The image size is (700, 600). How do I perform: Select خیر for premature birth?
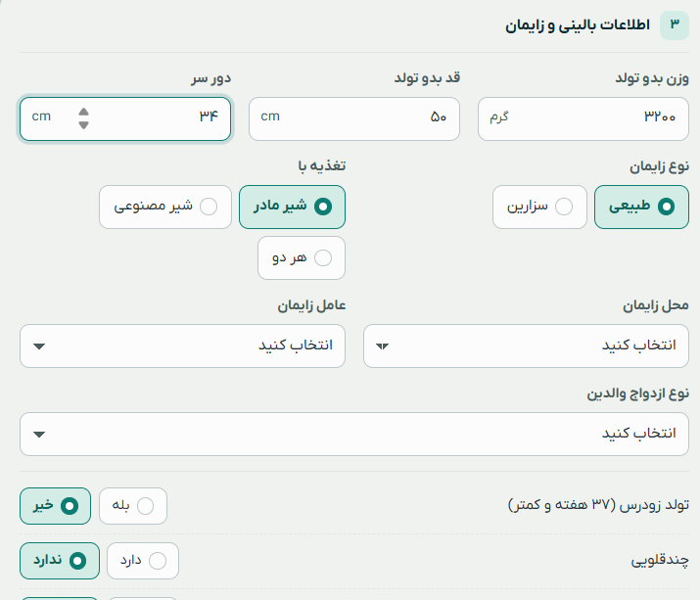[x=56, y=506]
